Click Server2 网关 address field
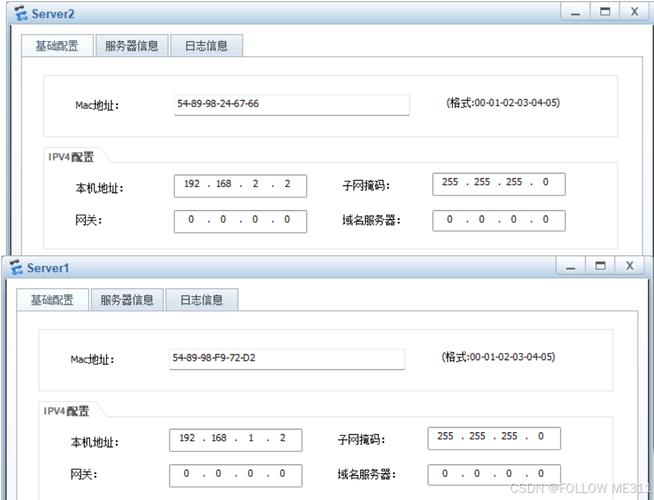 point(240,221)
